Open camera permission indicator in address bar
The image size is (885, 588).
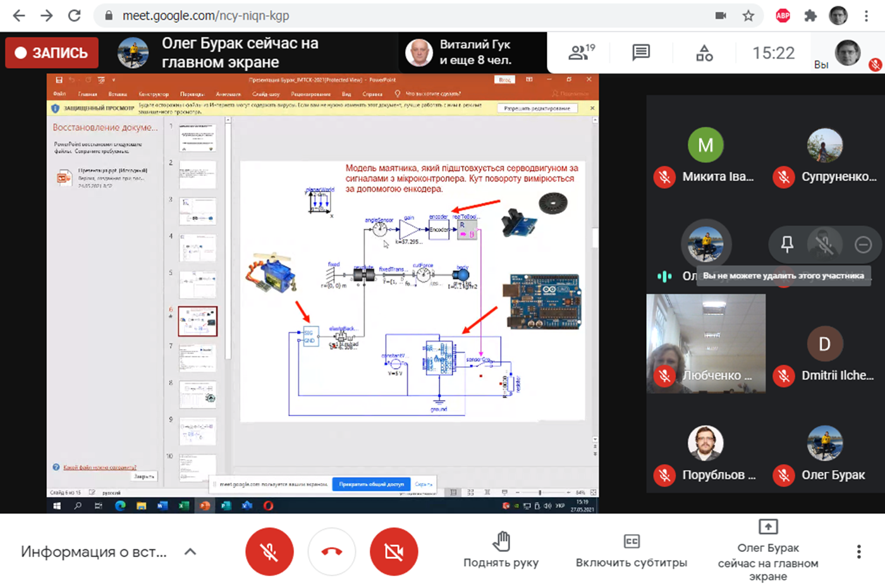721,16
